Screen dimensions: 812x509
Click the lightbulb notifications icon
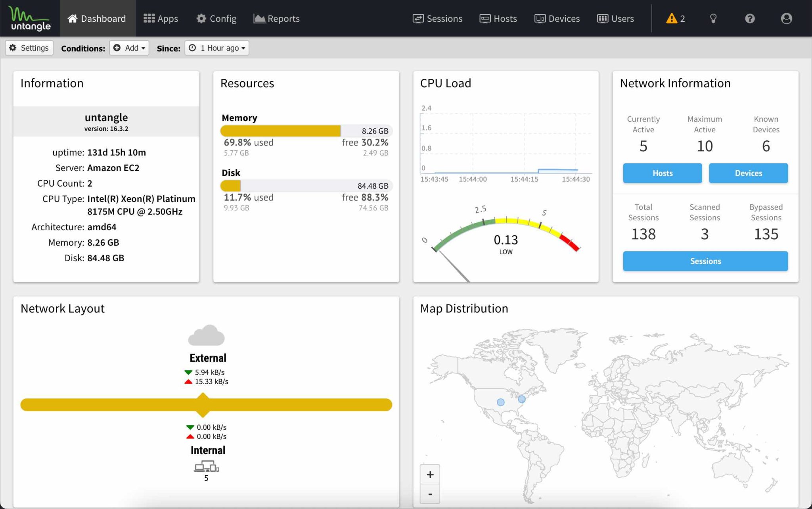(x=713, y=18)
